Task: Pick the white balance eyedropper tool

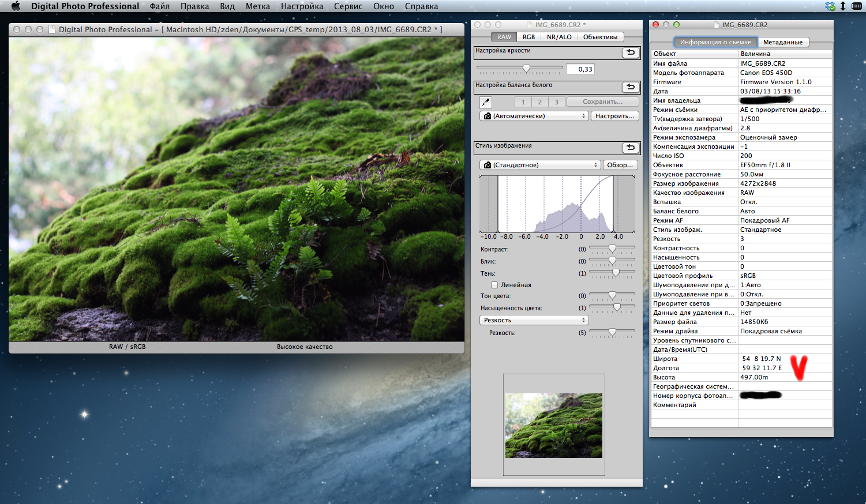Action: point(486,102)
